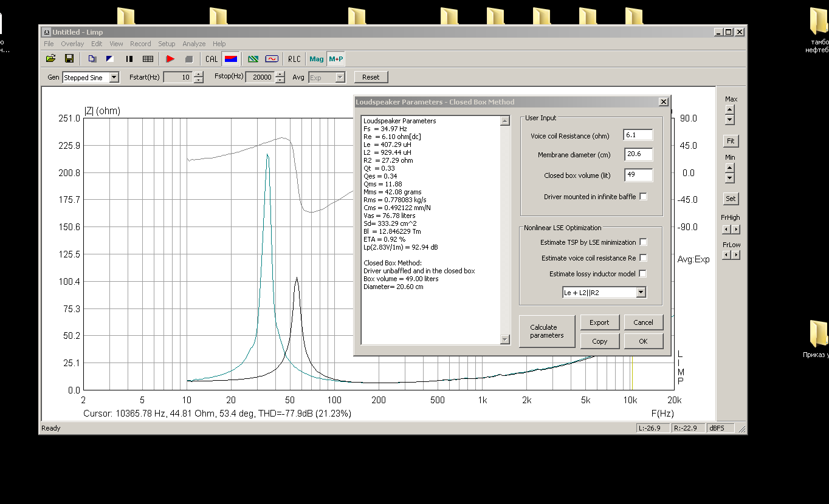The width and height of the screenshot is (829, 504).
Task: Select the M+P magnitude and phase view
Action: (335, 59)
